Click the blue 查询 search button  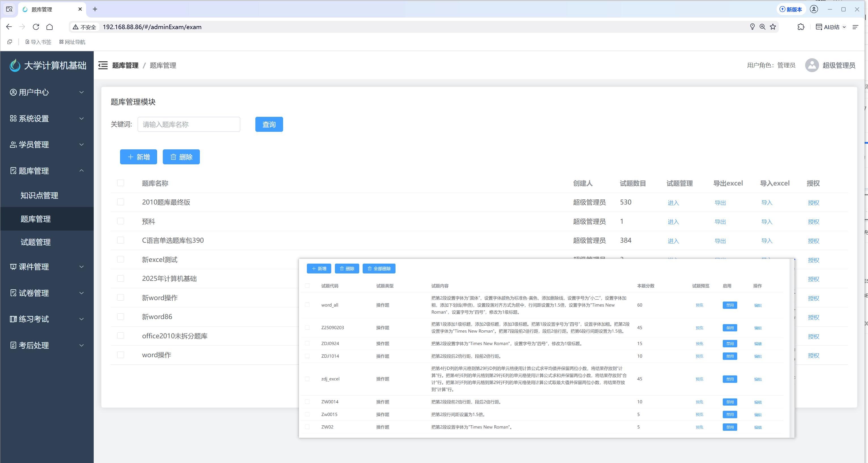(x=269, y=125)
